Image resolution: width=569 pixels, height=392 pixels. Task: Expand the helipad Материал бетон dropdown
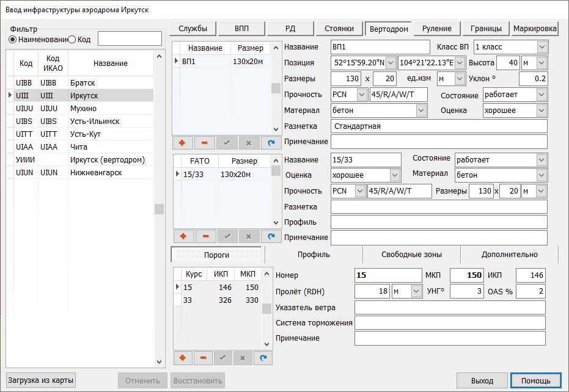pyautogui.click(x=420, y=111)
